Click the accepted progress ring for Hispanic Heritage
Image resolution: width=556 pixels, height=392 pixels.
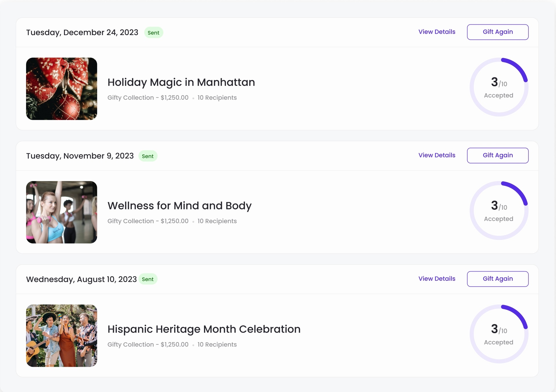coord(499,334)
